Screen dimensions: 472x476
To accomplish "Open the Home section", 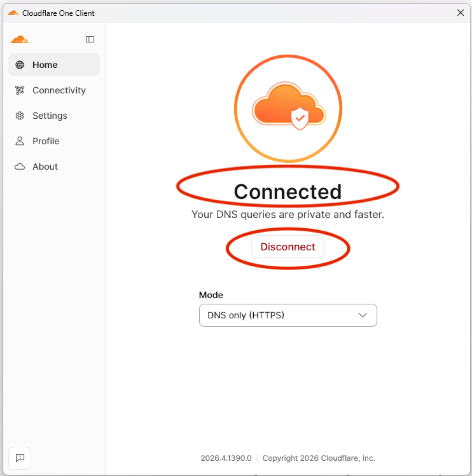I will click(x=54, y=65).
